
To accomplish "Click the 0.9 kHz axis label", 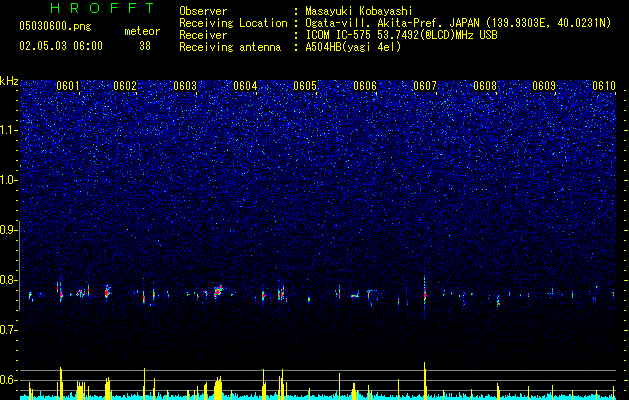I will click(9, 230).
